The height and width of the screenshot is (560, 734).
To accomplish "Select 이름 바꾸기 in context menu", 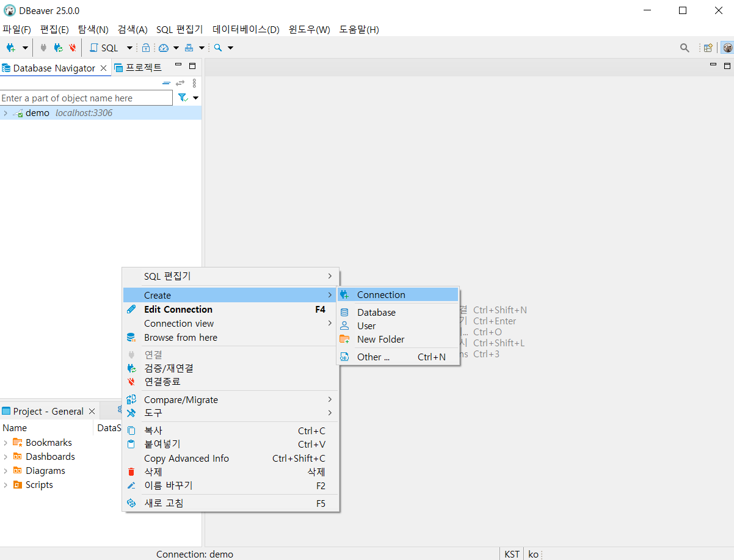I will [x=231, y=485].
